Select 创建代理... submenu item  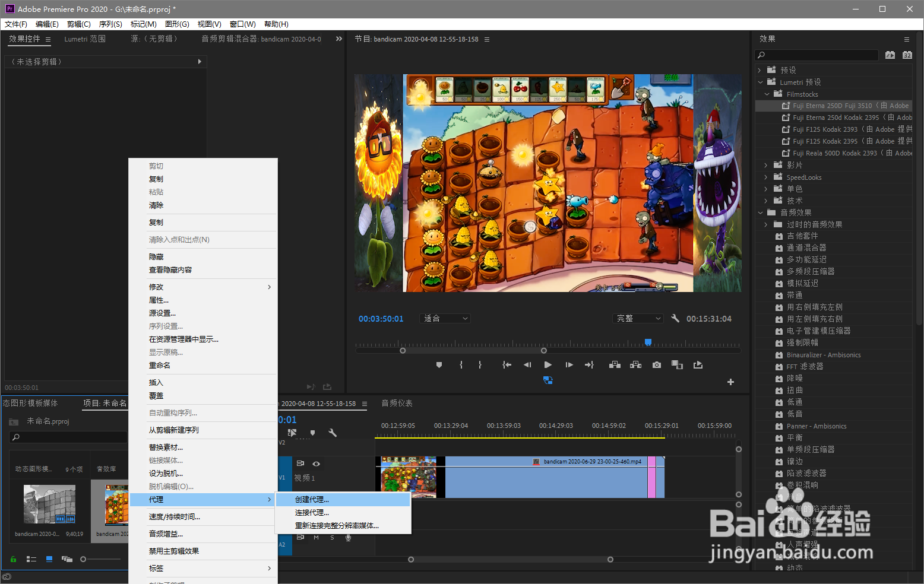point(343,500)
